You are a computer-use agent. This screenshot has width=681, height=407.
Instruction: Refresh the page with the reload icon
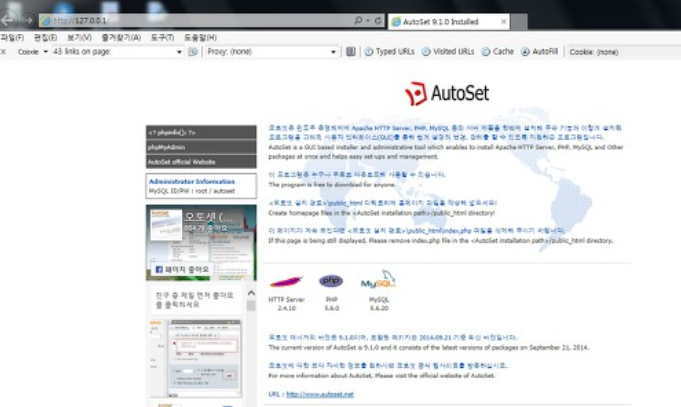tap(378, 20)
